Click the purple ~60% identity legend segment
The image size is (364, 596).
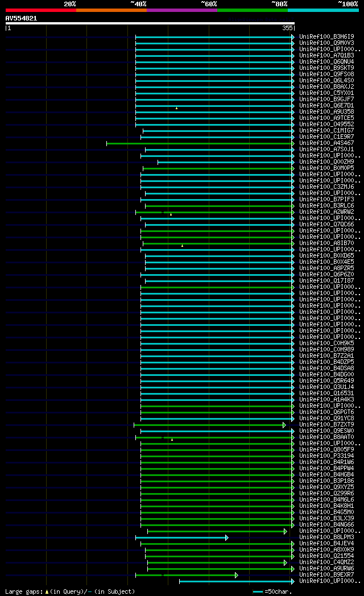(181, 10)
